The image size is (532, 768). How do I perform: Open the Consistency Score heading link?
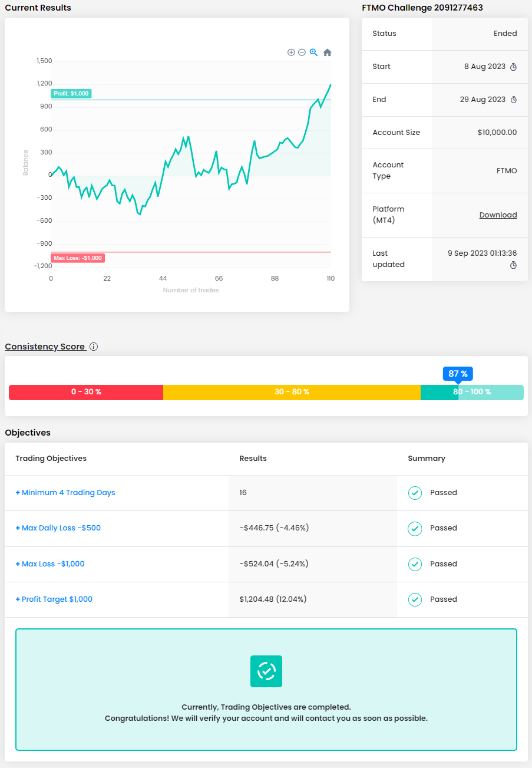tap(45, 347)
